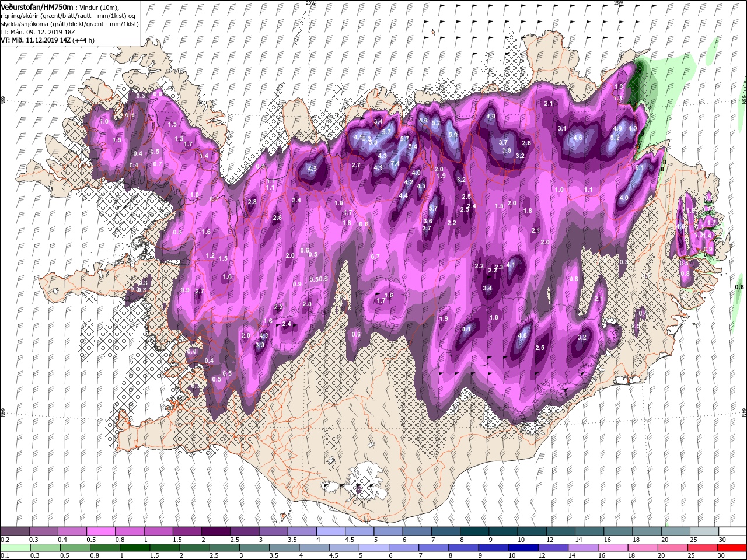This screenshot has height=560, width=747.
Task: Click the '0.4' label in the legend scale
Action: 62,540
